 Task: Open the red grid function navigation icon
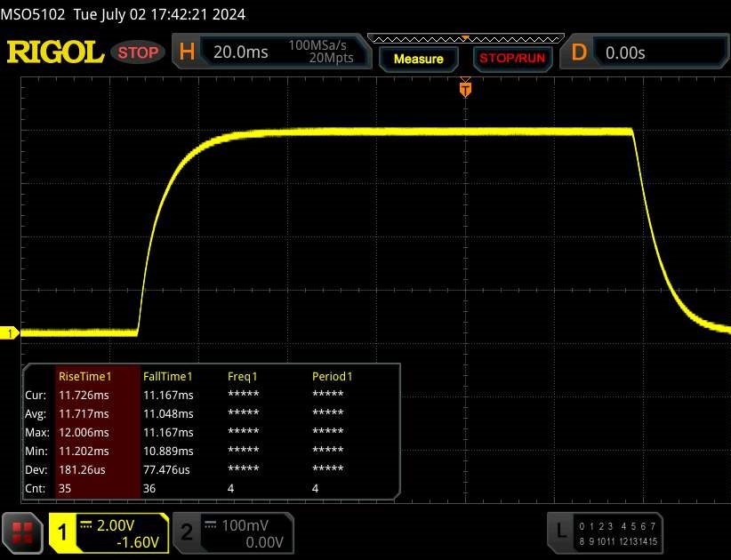tap(22, 533)
